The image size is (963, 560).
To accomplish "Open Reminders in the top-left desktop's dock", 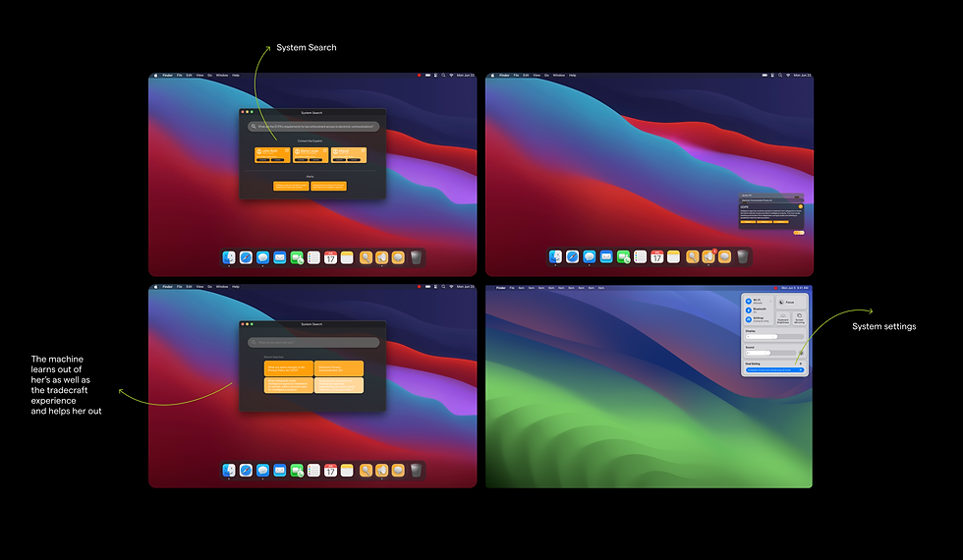I will 313,257.
